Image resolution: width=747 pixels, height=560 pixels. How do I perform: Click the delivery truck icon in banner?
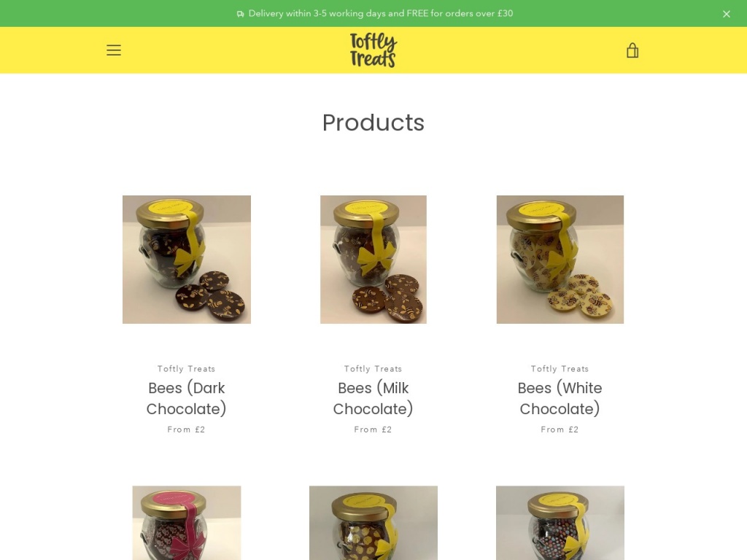[241, 14]
